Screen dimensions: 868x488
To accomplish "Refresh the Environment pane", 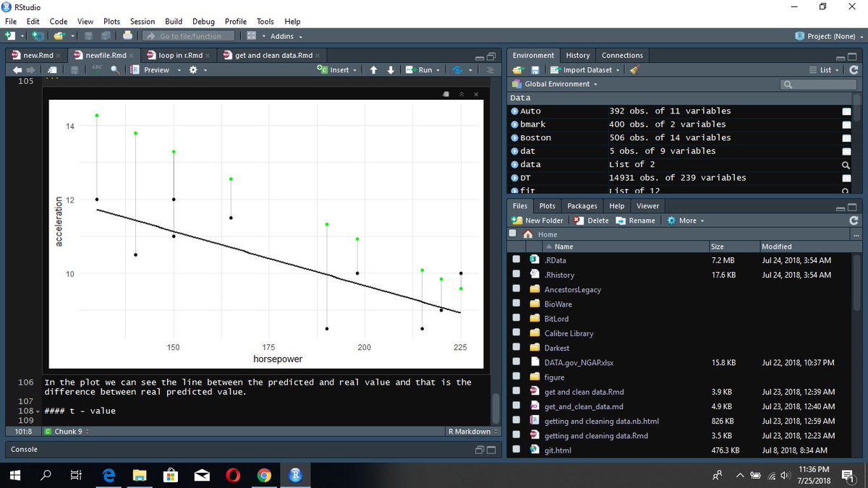I will click(854, 70).
